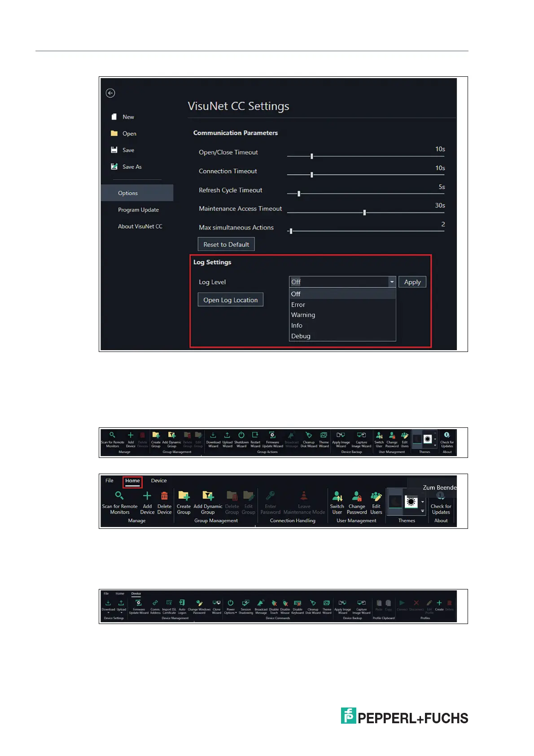Click the Disable Touch command
The height and width of the screenshot is (756, 534).
pos(274,607)
